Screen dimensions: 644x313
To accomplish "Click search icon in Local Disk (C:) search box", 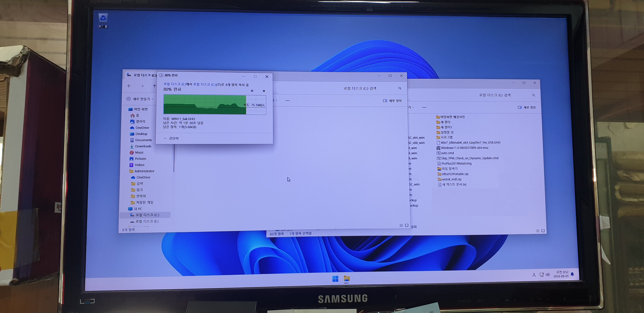I will click(400, 88).
